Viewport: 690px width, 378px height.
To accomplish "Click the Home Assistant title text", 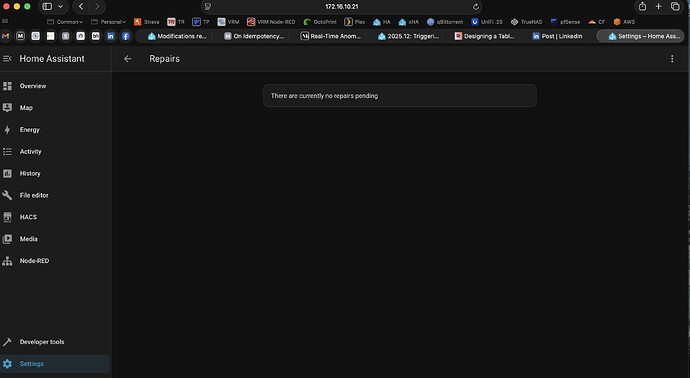I will pos(52,59).
